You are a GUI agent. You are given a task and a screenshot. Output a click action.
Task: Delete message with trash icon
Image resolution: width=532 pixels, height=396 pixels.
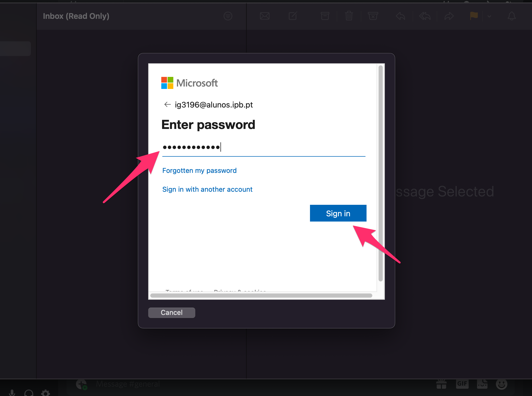pyautogui.click(x=349, y=16)
